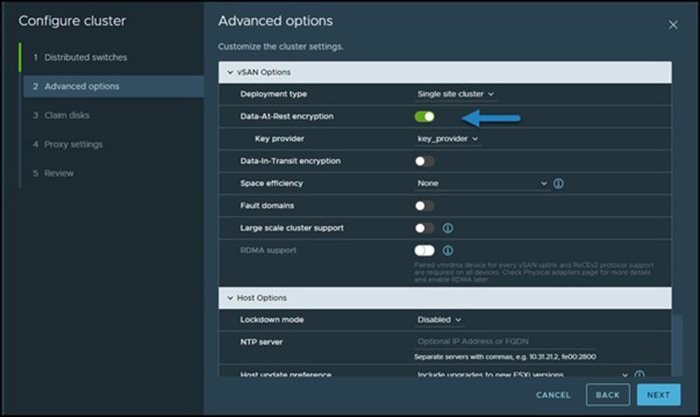Collapse the Host Options section

(229, 298)
